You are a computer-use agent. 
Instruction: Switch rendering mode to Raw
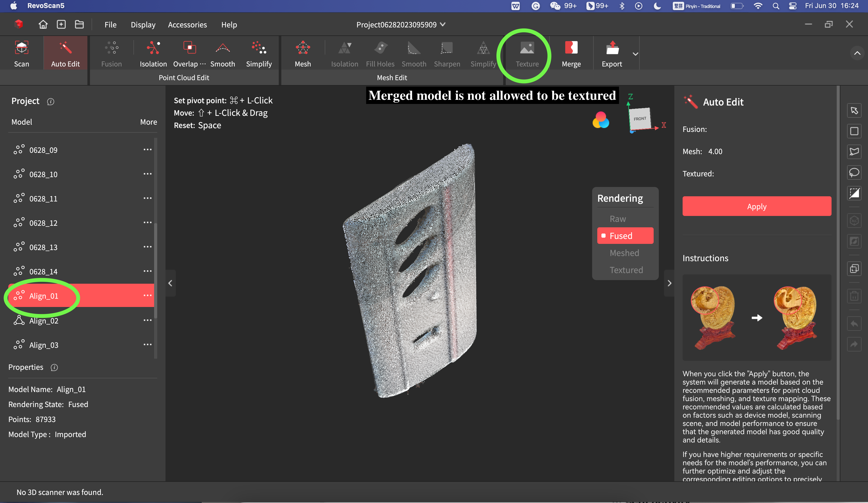coord(618,219)
